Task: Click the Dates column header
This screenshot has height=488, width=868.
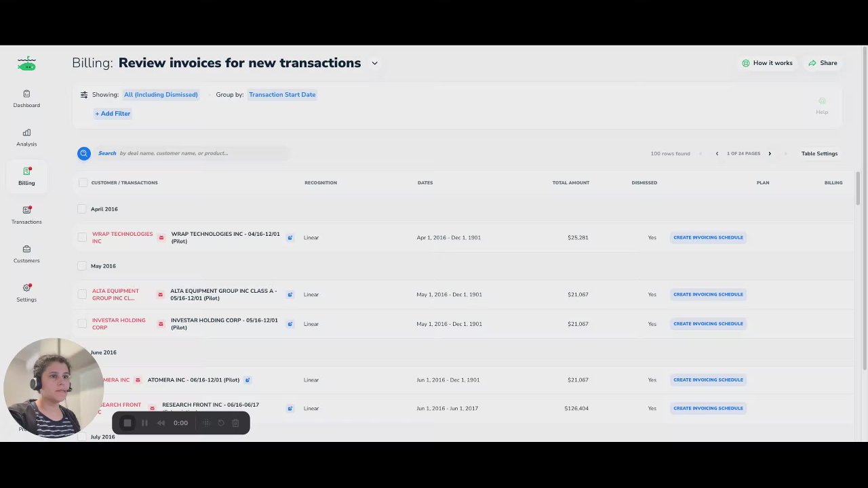Action: coord(425,183)
